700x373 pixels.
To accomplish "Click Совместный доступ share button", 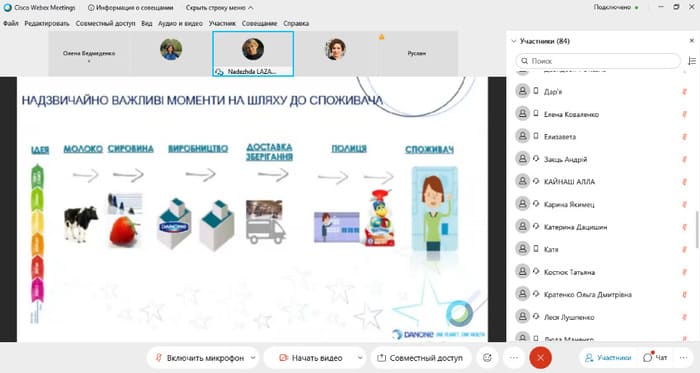I will [420, 358].
